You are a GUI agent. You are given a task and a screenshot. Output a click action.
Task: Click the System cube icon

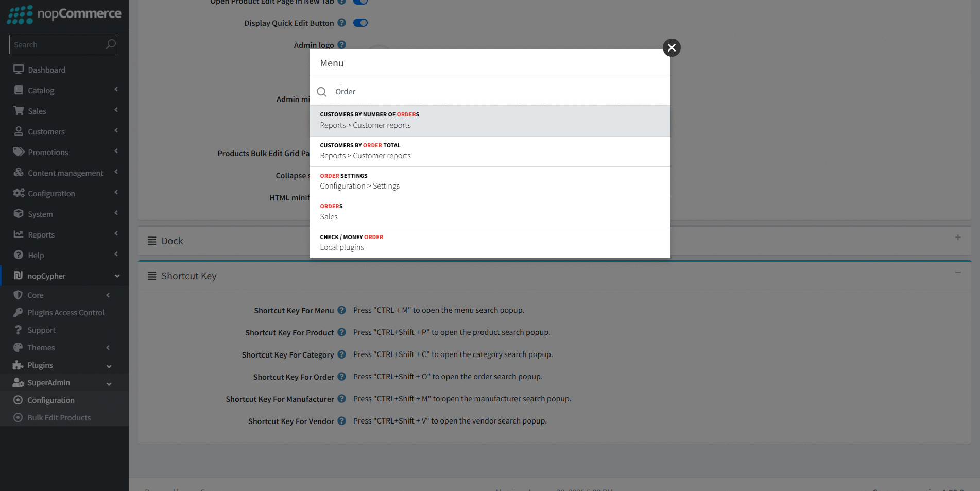point(19,213)
